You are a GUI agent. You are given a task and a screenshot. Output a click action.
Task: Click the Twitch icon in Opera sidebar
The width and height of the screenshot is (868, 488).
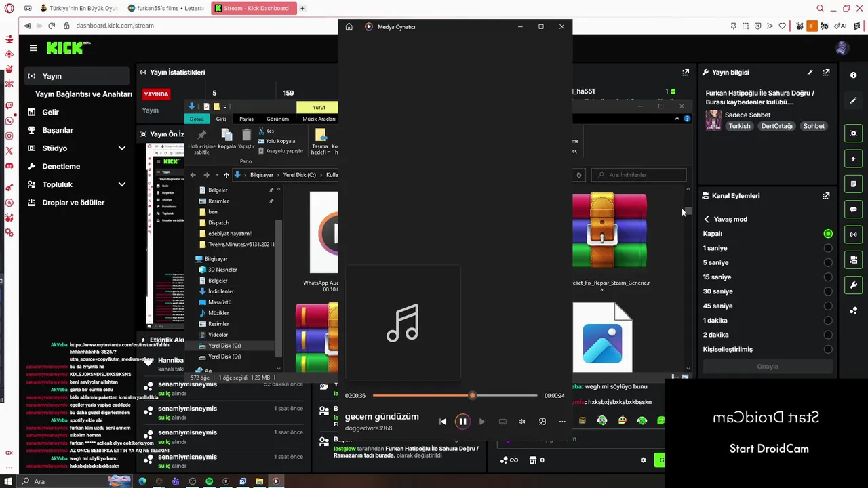coord(9,106)
